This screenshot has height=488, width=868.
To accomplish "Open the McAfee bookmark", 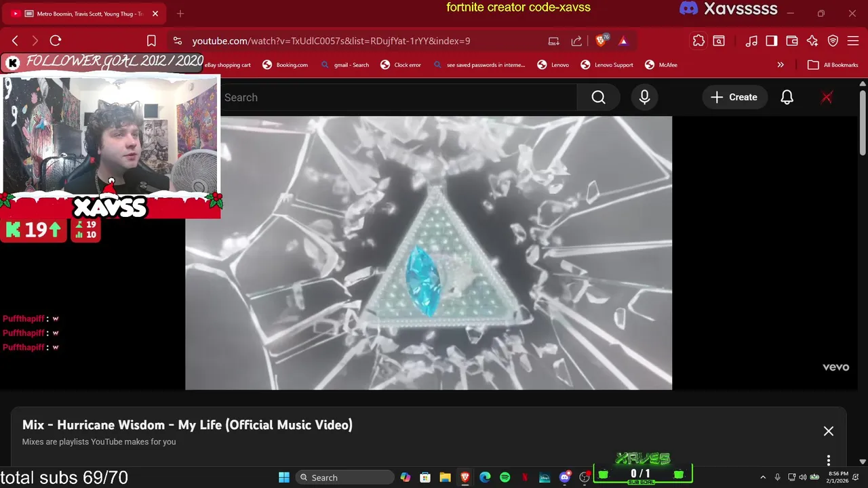I will tap(661, 65).
